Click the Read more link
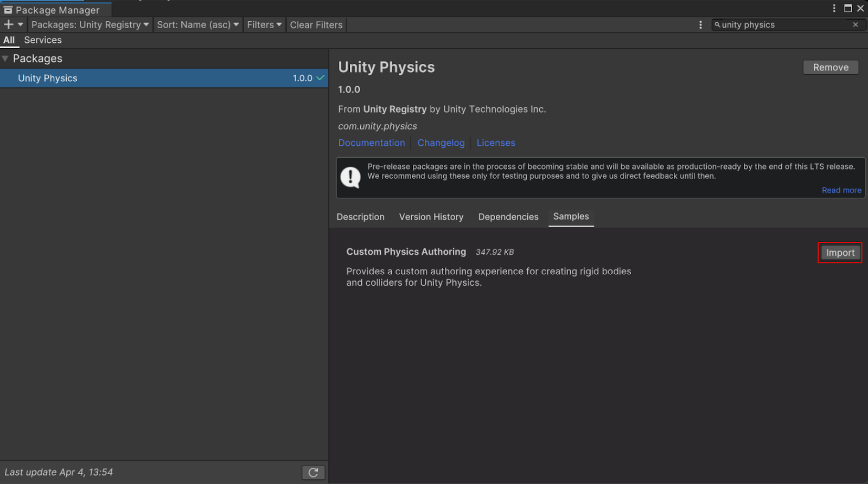 pyautogui.click(x=841, y=190)
